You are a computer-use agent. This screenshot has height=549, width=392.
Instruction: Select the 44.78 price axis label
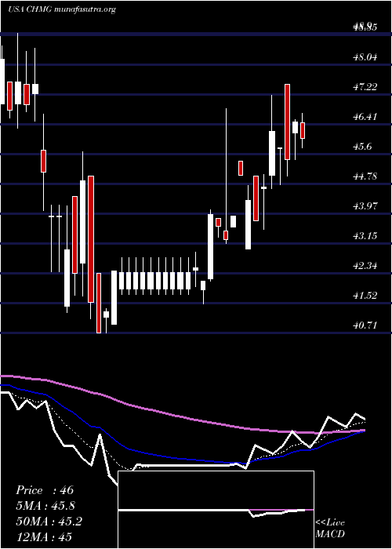(x=365, y=176)
